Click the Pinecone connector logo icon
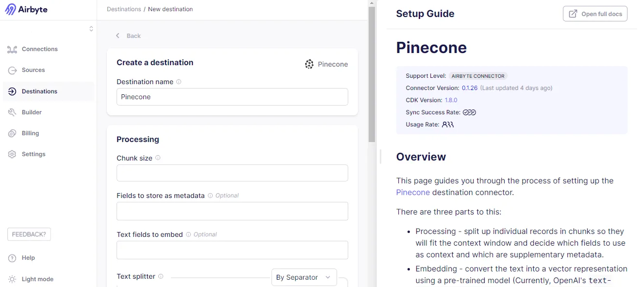644x287 pixels. [309, 64]
